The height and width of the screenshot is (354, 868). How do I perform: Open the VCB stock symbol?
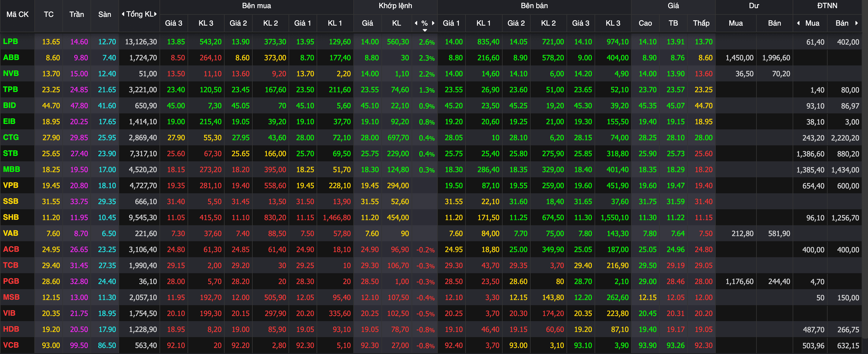pyautogui.click(x=11, y=345)
